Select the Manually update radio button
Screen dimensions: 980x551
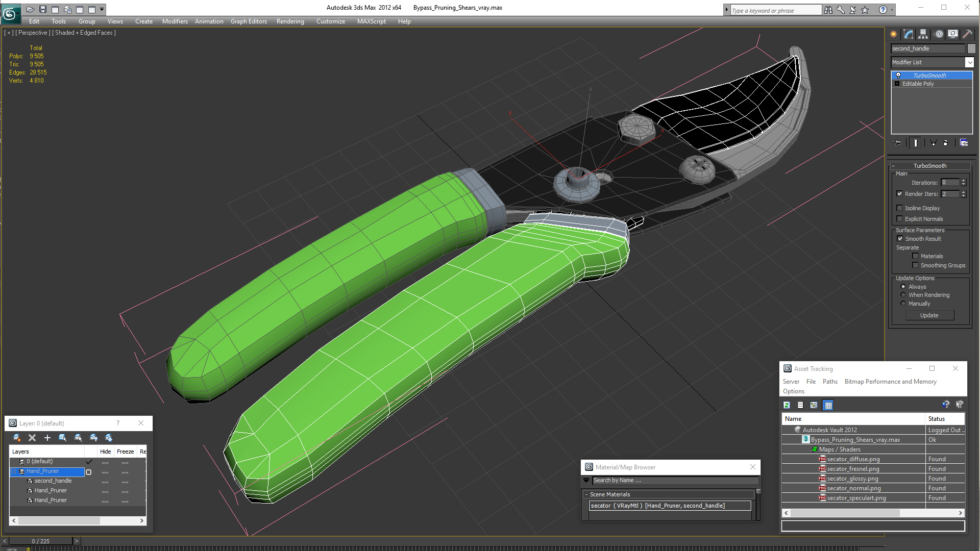point(903,304)
